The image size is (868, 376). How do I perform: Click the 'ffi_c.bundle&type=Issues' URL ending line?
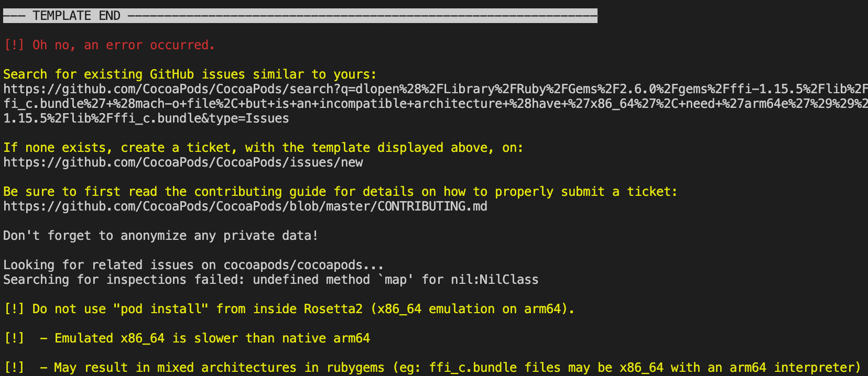[146, 118]
